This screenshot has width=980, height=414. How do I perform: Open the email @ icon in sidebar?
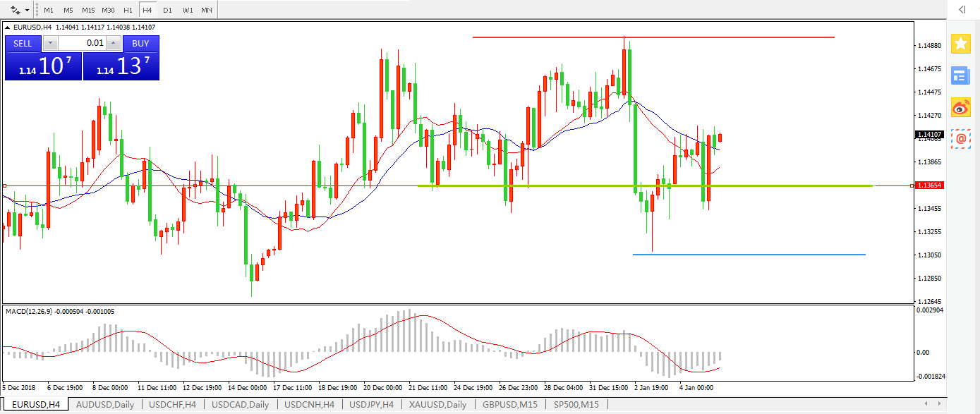(960, 139)
